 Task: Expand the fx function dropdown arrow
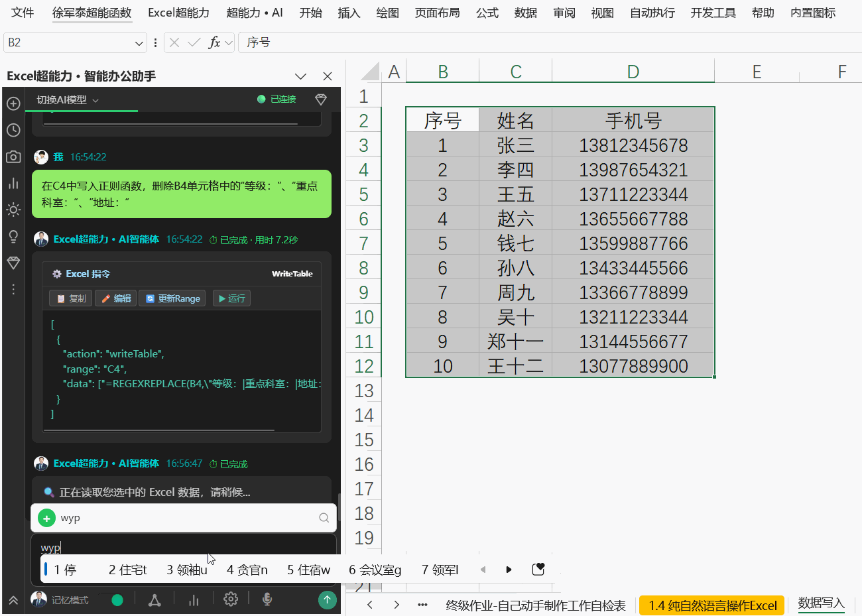(x=229, y=42)
